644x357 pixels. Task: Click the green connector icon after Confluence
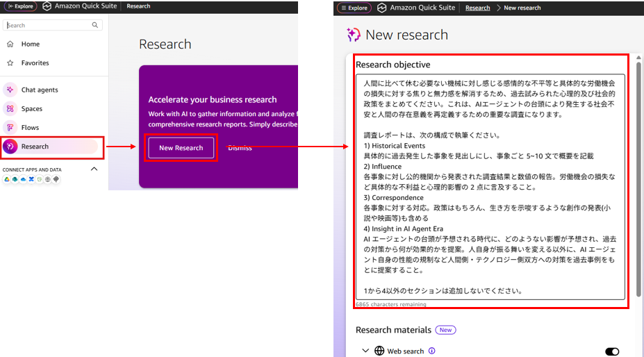tap(40, 179)
